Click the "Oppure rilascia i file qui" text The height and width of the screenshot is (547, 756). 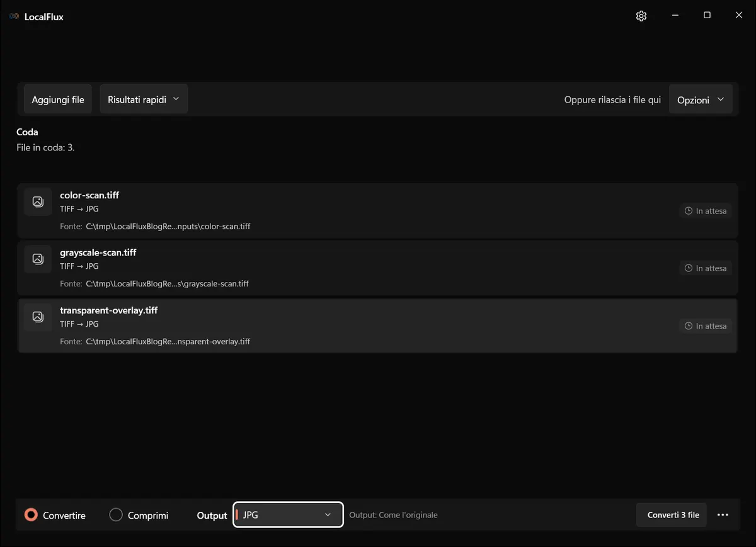tap(612, 100)
